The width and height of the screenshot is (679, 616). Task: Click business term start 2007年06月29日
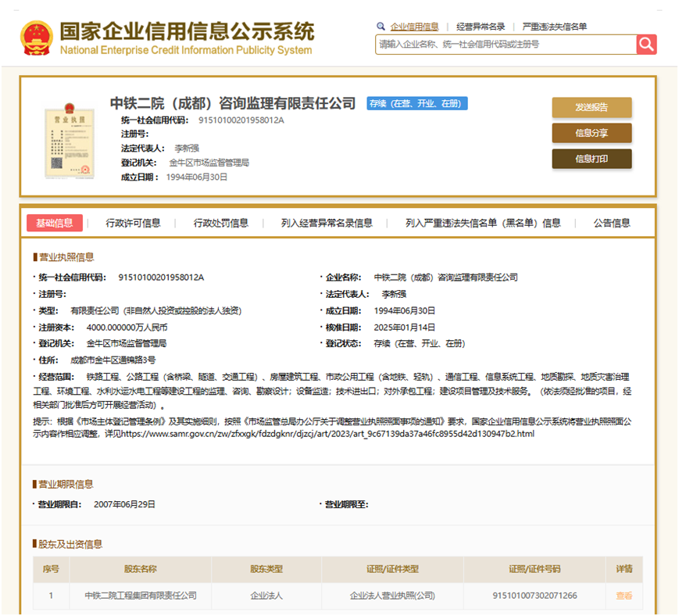pyautogui.click(x=124, y=504)
